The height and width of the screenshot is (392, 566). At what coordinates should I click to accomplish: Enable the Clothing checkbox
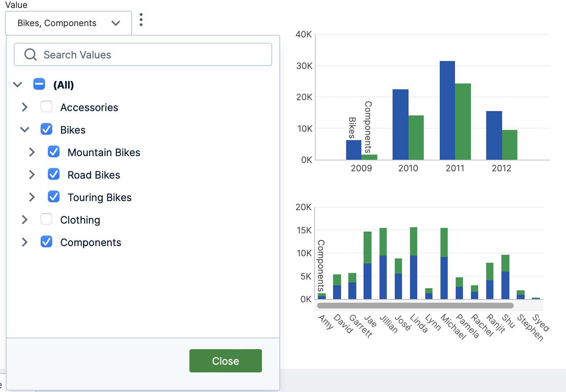(46, 219)
